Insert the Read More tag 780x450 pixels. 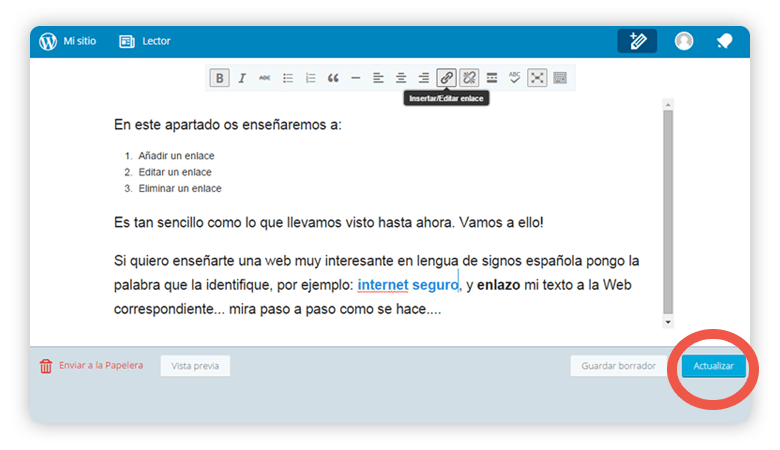(x=492, y=78)
